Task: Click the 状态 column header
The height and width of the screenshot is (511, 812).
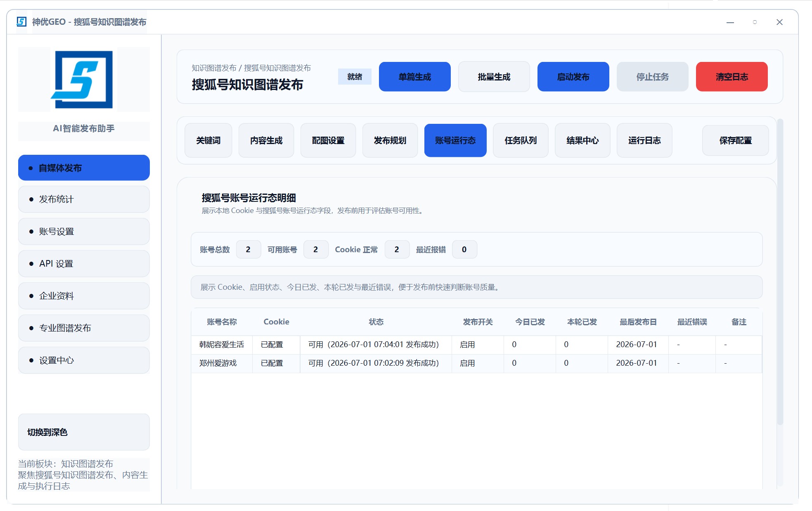Action: 376,322
